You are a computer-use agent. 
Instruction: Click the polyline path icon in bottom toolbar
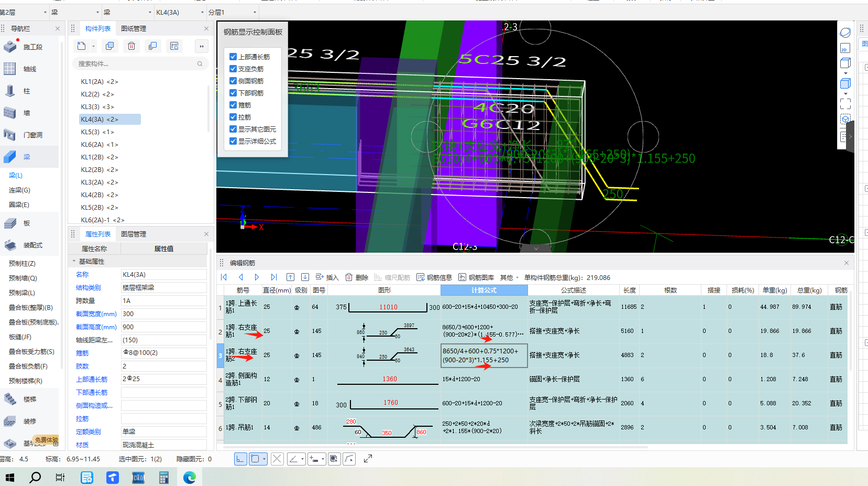coord(349,459)
